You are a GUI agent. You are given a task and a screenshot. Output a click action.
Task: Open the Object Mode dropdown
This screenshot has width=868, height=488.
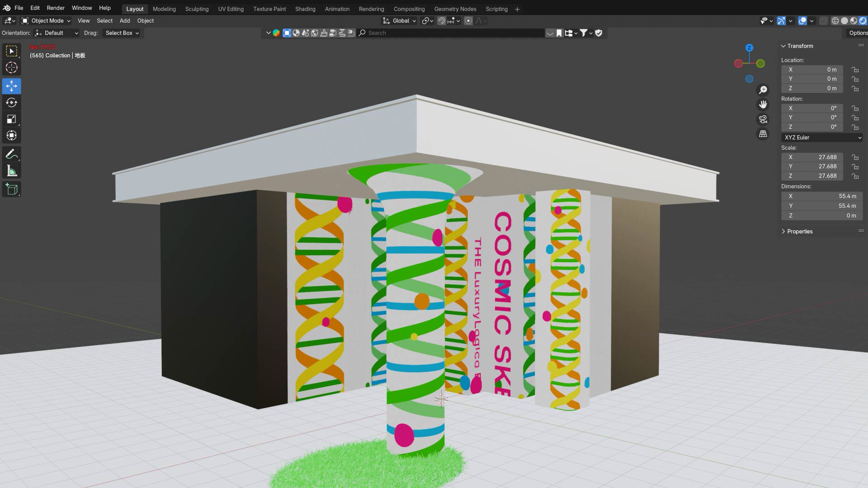coord(46,21)
